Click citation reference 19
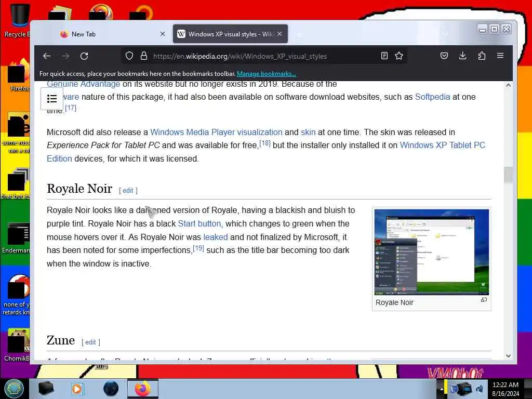This screenshot has height=399, width=532. click(198, 248)
